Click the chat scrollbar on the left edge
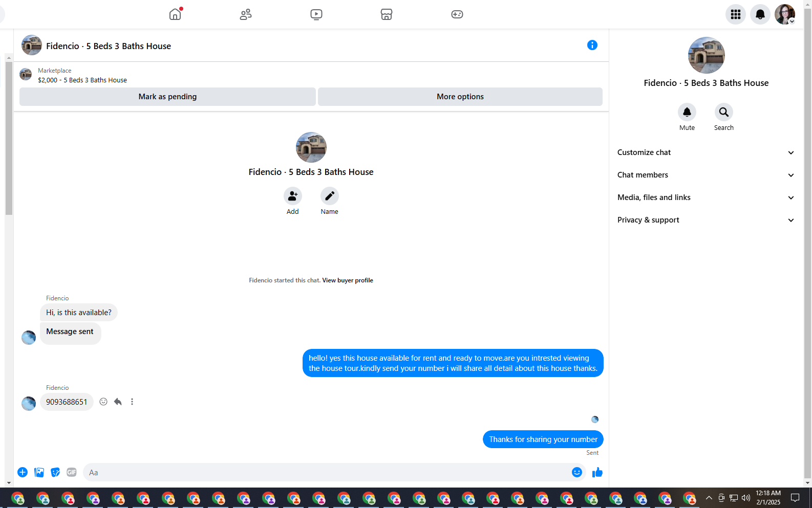812x508 pixels. [9, 138]
